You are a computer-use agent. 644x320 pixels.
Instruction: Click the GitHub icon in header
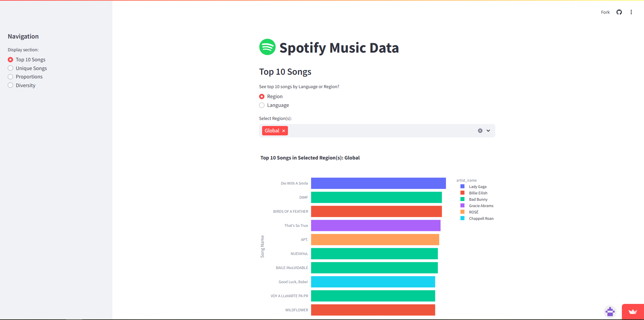coord(619,12)
